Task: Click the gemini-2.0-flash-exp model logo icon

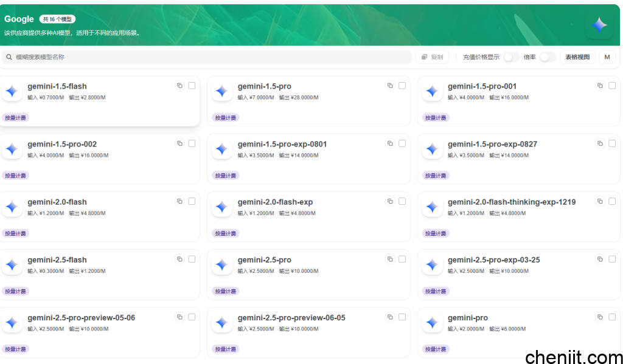Action: point(222,207)
